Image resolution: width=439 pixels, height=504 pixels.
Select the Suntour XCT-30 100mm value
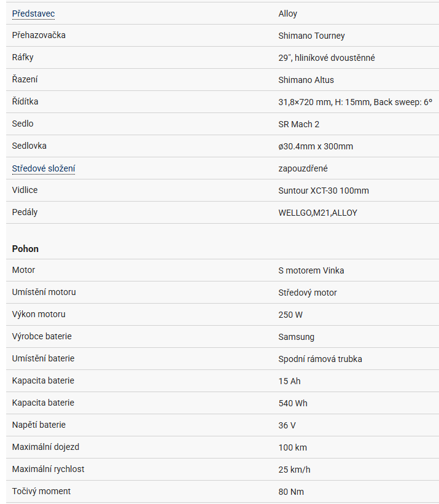(x=324, y=191)
